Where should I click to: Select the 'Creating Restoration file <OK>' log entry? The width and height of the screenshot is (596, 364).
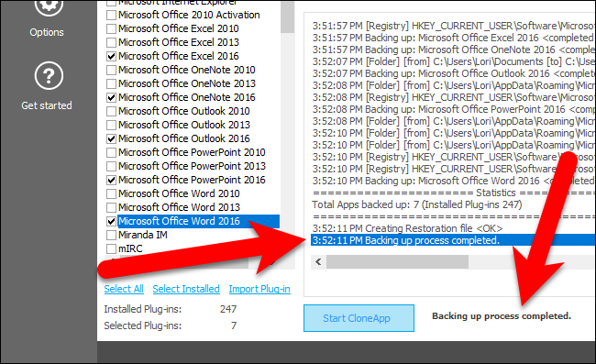point(407,228)
